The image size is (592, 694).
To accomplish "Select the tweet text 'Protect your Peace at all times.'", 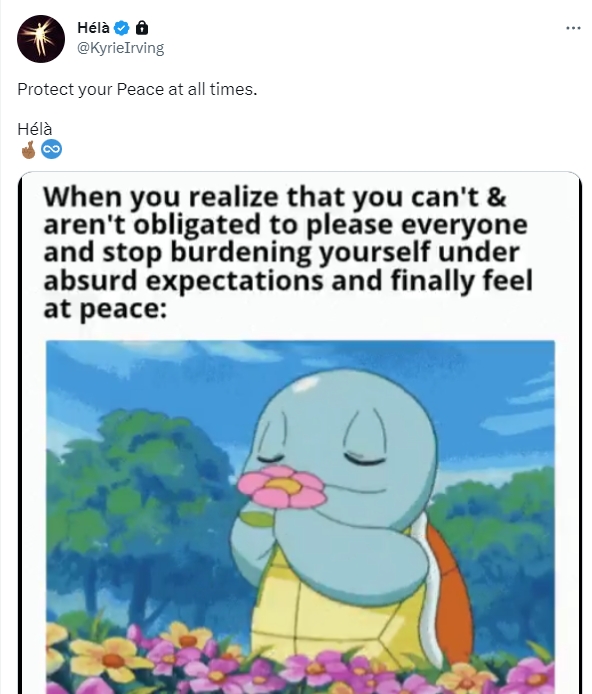I will click(x=137, y=89).
